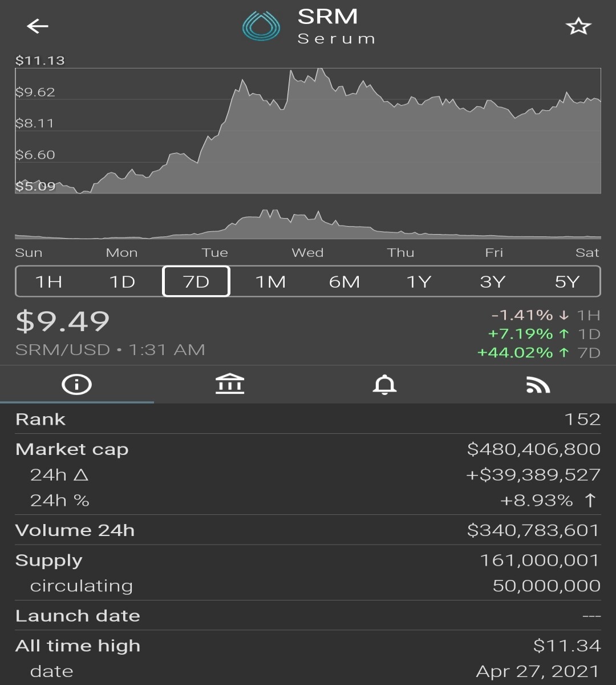This screenshot has height=685, width=616.
Task: Click the market cap value $480,406,800
Action: click(x=534, y=449)
